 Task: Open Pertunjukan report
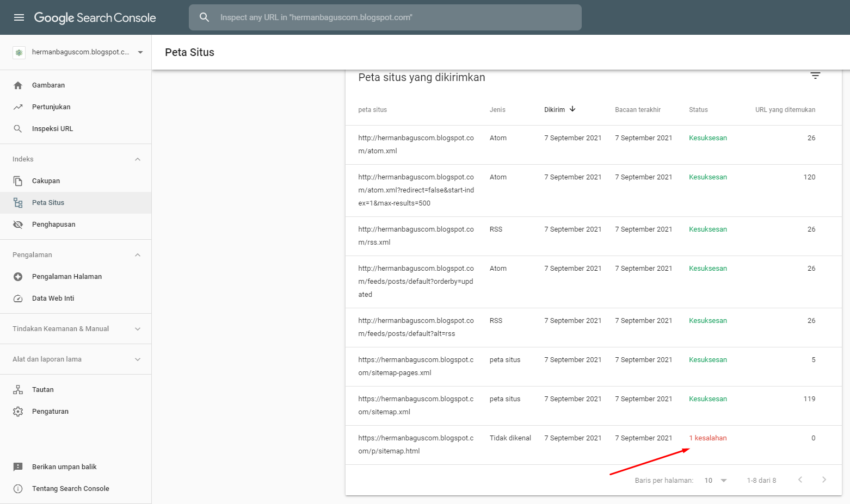pos(76,107)
